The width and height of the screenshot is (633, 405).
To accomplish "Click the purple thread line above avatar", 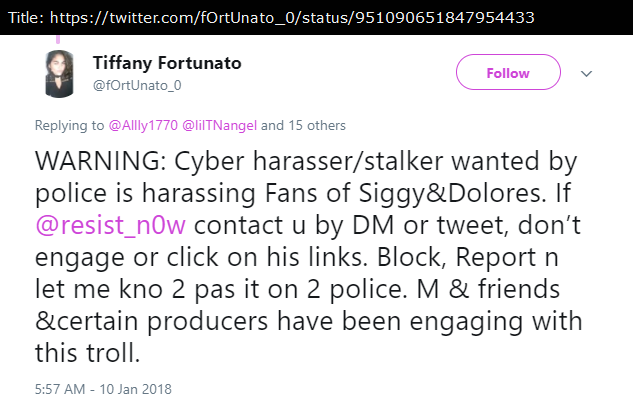I will click(x=59, y=37).
